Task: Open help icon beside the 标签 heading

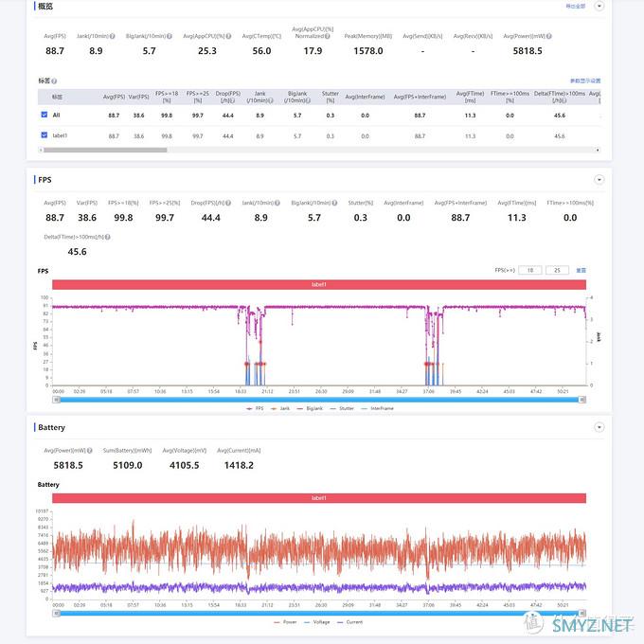Action: coord(54,80)
